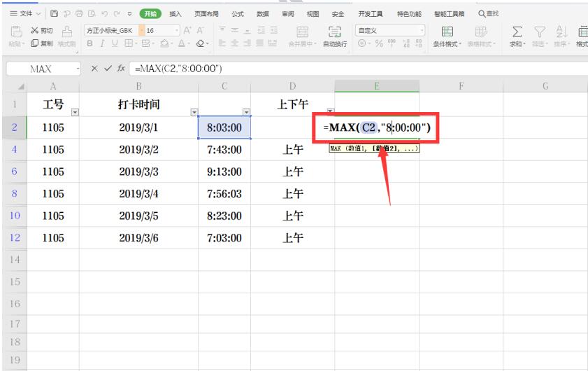588x371 pixels.
Task: Toggle Bold formatting
Action: pos(90,43)
